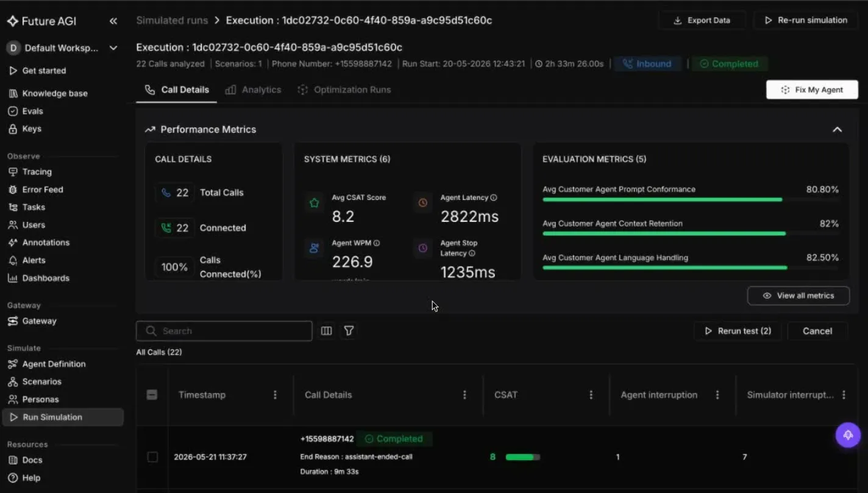This screenshot has width=868, height=493.
Task: Click All Calls (22) label
Action: [159, 352]
